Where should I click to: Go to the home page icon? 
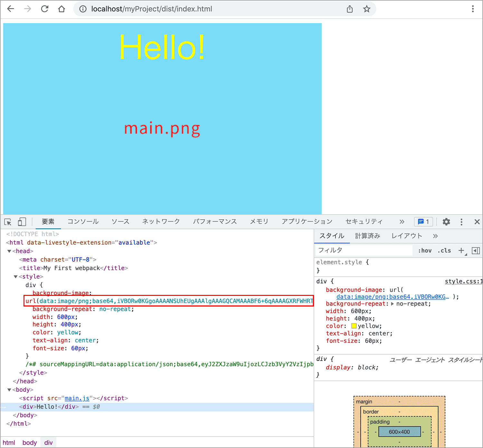click(x=62, y=9)
